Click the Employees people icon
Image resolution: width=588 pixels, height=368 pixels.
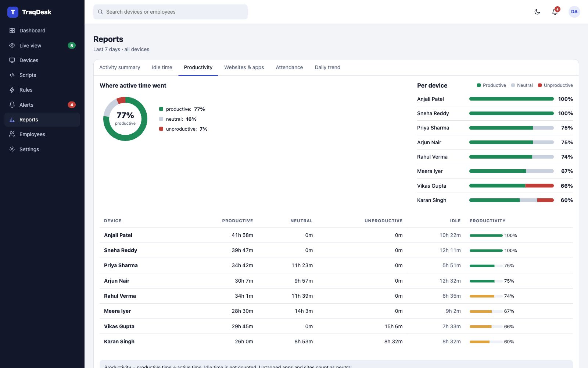tap(12, 134)
